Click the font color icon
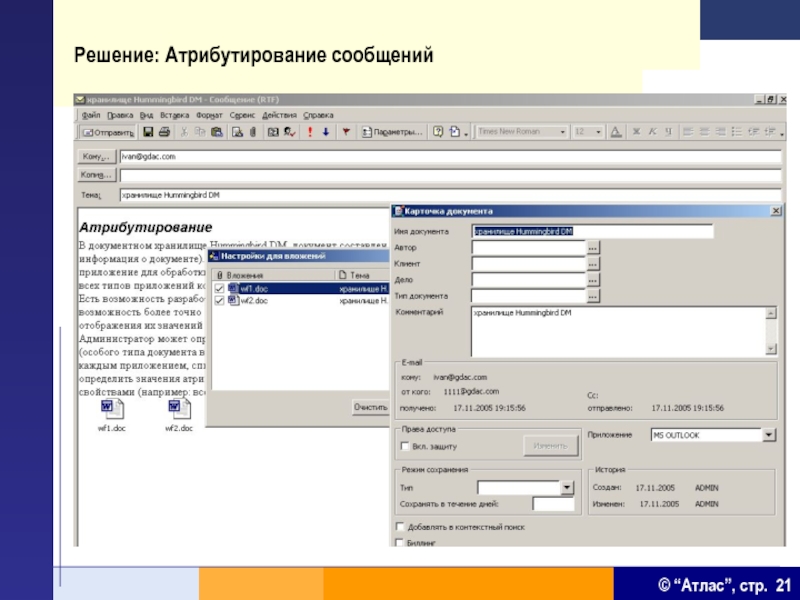The width and height of the screenshot is (800, 600). coord(617,132)
